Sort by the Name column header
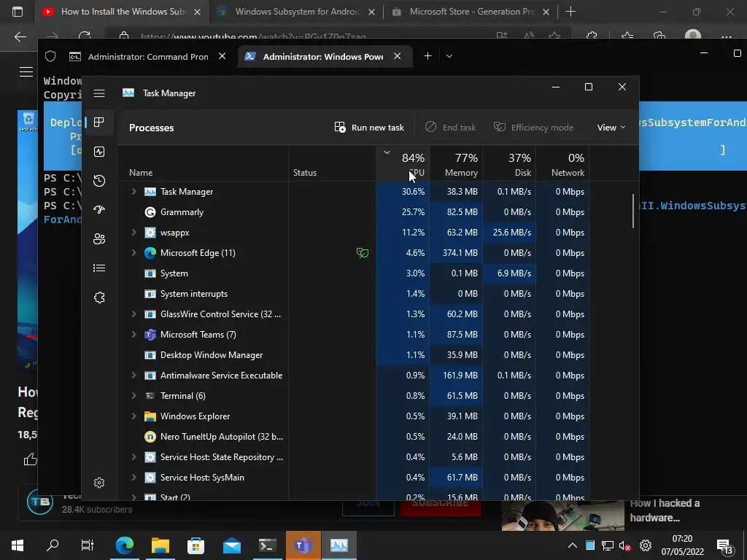747x560 pixels. (141, 172)
